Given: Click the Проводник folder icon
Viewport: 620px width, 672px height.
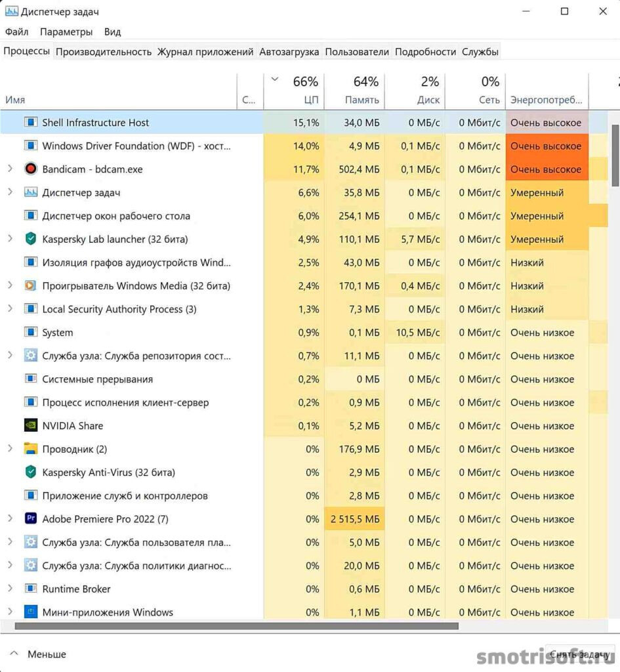Looking at the screenshot, I should pos(30,449).
